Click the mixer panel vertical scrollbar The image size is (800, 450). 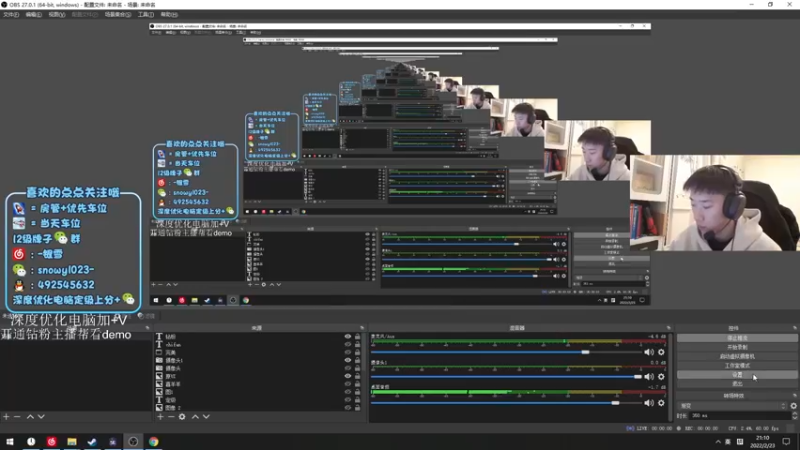(x=671, y=378)
